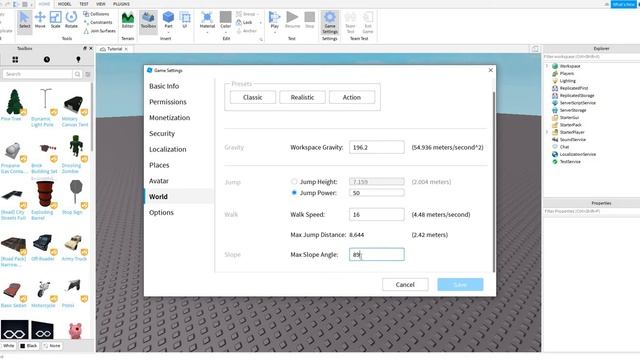This screenshot has height=360, width=640.
Task: Select the Pine Tree toolbox item
Action: 13,104
